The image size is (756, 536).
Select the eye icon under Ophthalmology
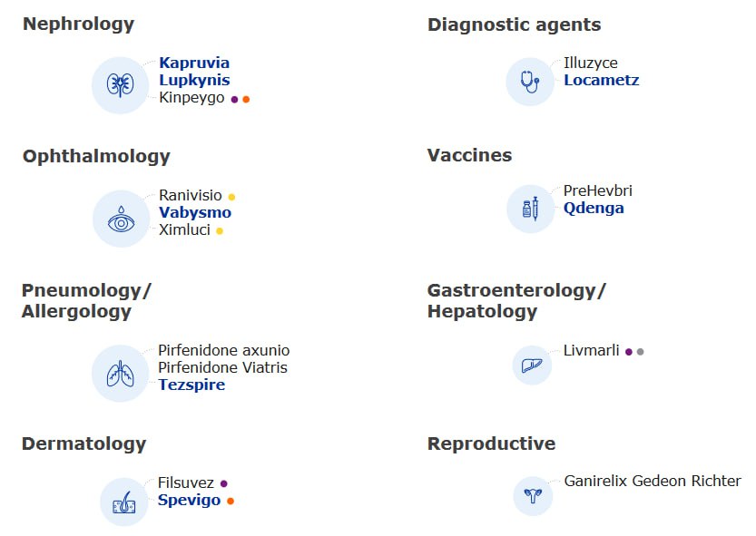point(121,219)
